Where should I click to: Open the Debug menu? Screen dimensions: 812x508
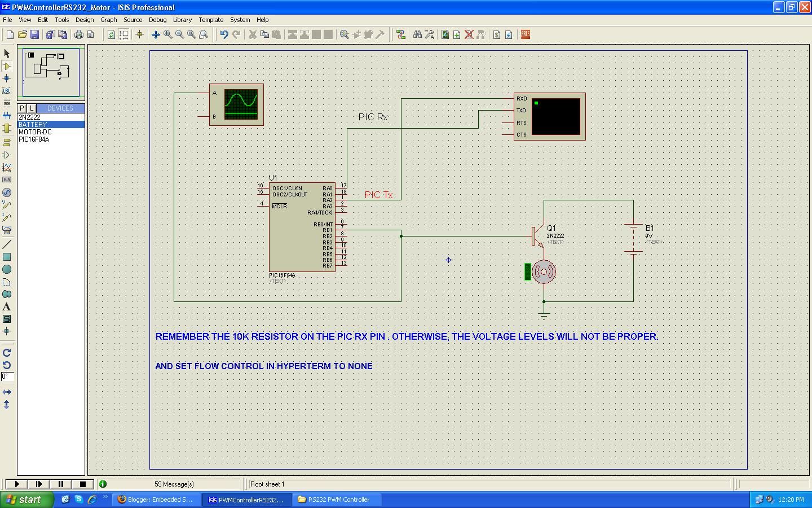click(157, 20)
